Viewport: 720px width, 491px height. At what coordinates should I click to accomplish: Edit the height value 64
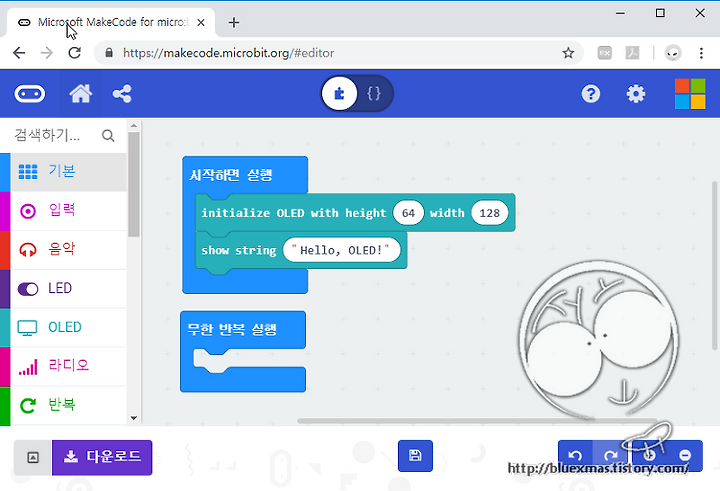point(408,213)
